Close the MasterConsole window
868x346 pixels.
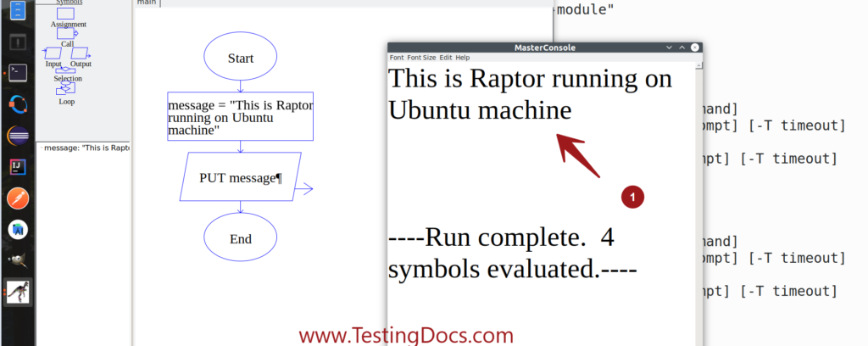click(x=695, y=47)
